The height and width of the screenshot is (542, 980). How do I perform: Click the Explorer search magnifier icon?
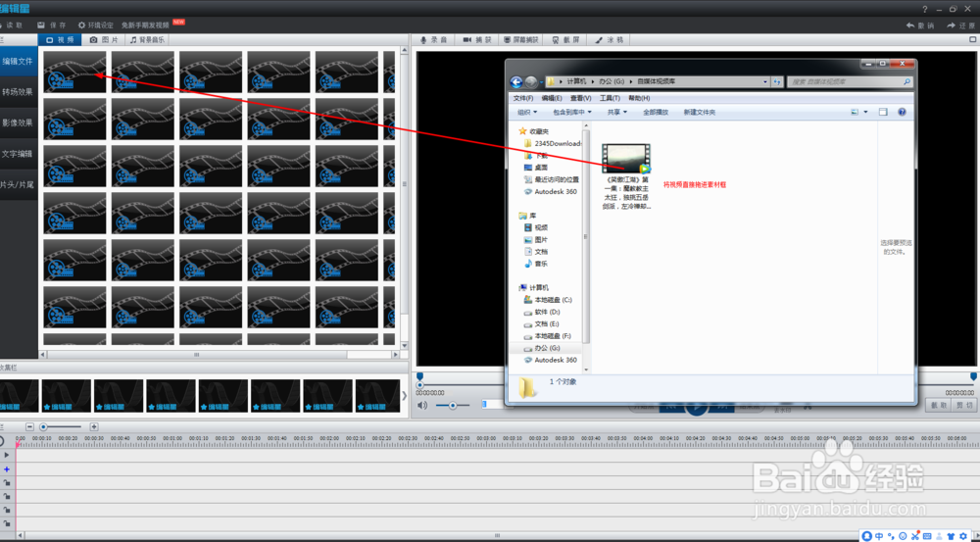point(906,82)
